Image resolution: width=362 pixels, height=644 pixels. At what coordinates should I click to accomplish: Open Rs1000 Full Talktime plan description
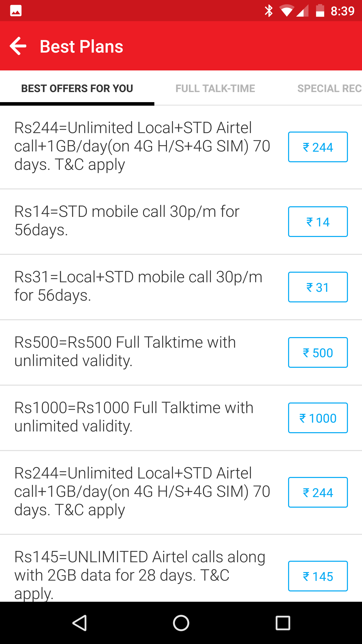pyautogui.click(x=134, y=417)
